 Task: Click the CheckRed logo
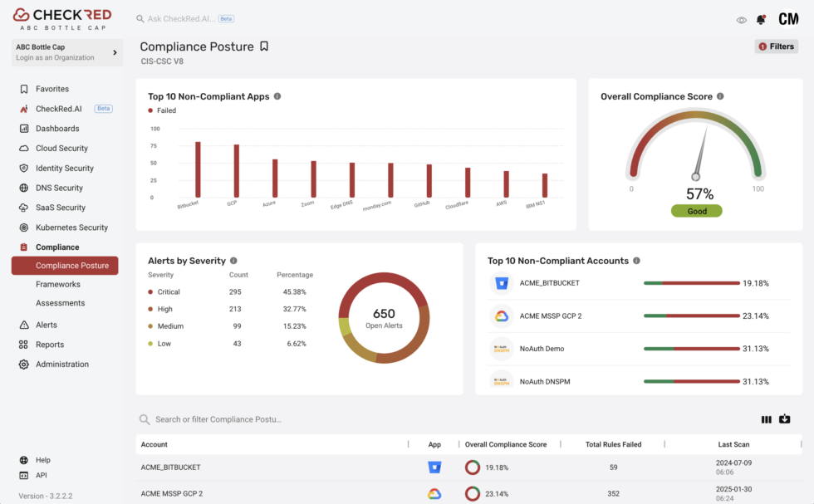coord(62,14)
